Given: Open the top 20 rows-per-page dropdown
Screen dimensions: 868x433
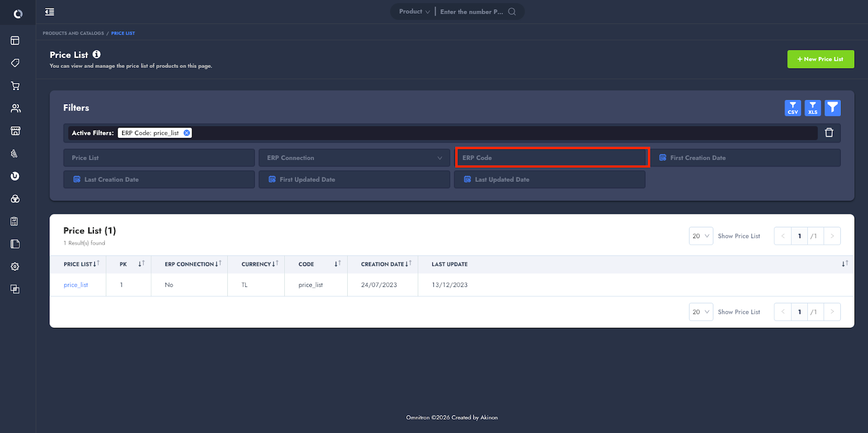Looking at the screenshot, I should pyautogui.click(x=700, y=236).
